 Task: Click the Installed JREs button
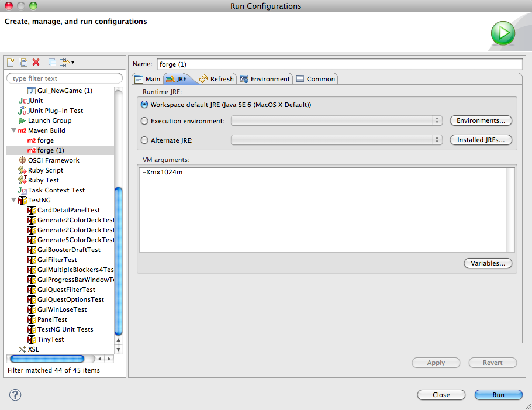[x=481, y=140]
